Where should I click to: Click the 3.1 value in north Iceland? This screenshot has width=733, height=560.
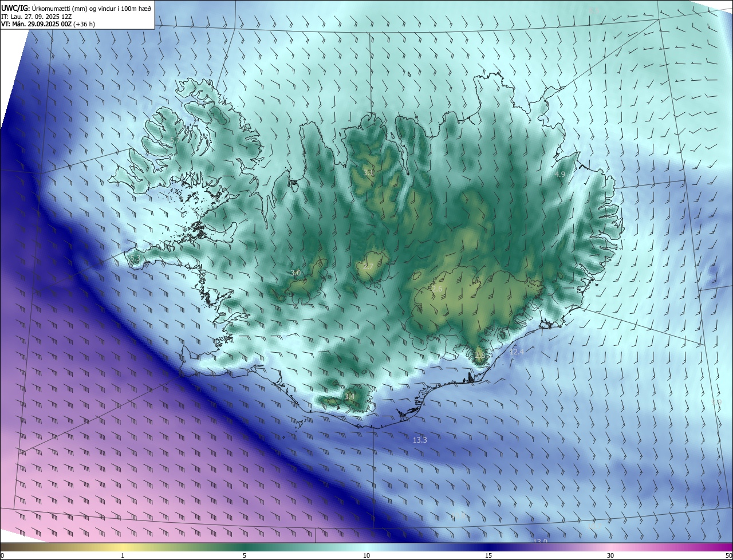[368, 172]
